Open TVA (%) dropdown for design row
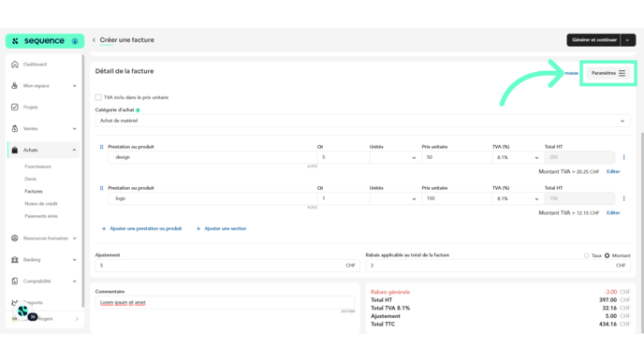The height and width of the screenshot is (362, 644). tap(518, 157)
